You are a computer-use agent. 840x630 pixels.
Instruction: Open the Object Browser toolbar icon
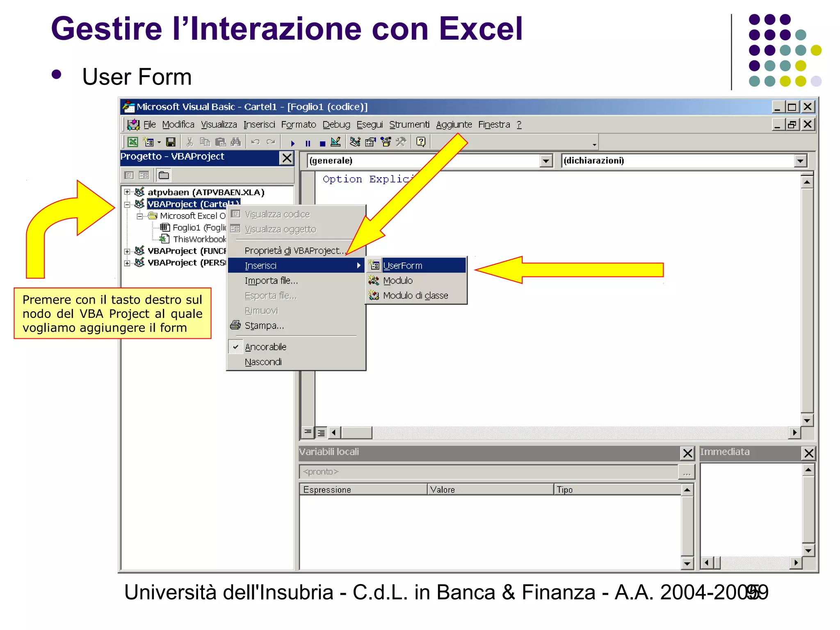click(x=386, y=142)
